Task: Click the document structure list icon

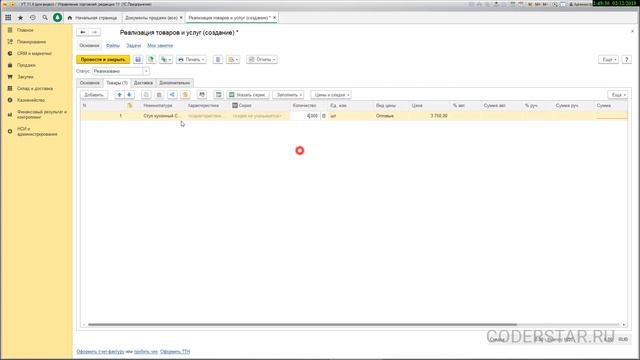Action: pos(218,60)
